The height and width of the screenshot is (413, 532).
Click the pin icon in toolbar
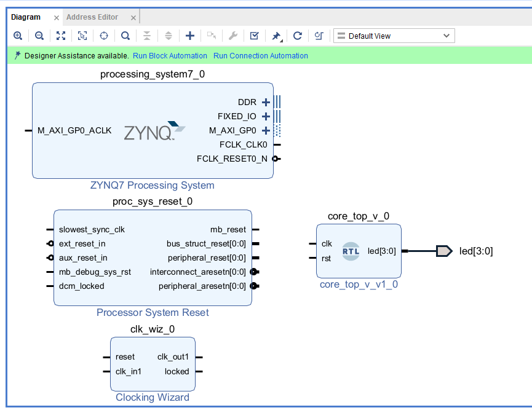(x=276, y=36)
